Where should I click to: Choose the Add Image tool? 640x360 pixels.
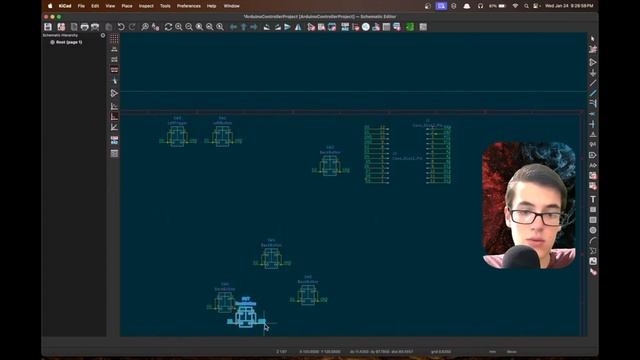click(593, 261)
